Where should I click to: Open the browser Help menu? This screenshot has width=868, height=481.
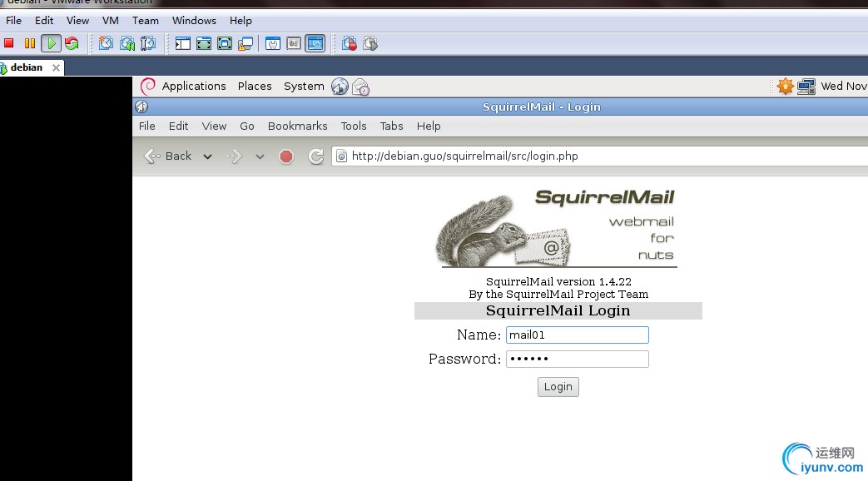[x=429, y=126]
